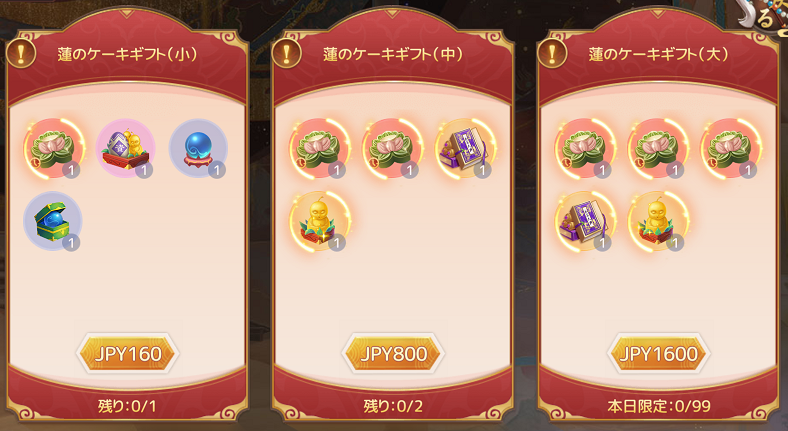
Task: Select lotus cake item in small gift panel
Action: click(53, 149)
